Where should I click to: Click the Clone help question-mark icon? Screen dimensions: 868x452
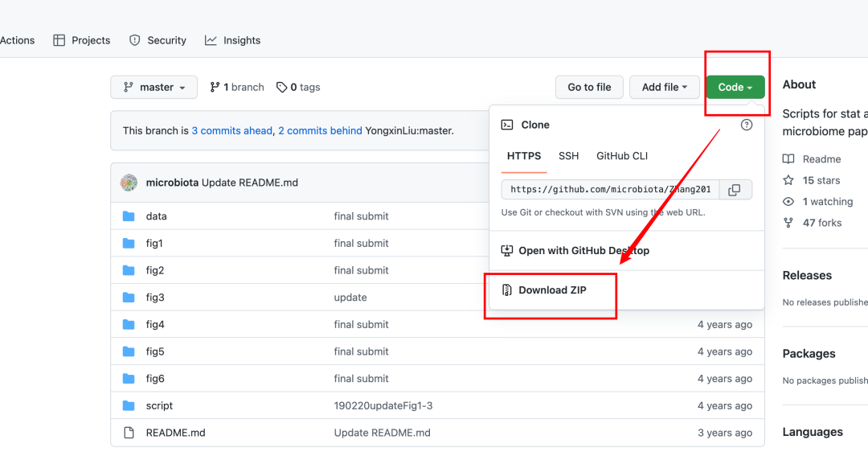pos(747,125)
